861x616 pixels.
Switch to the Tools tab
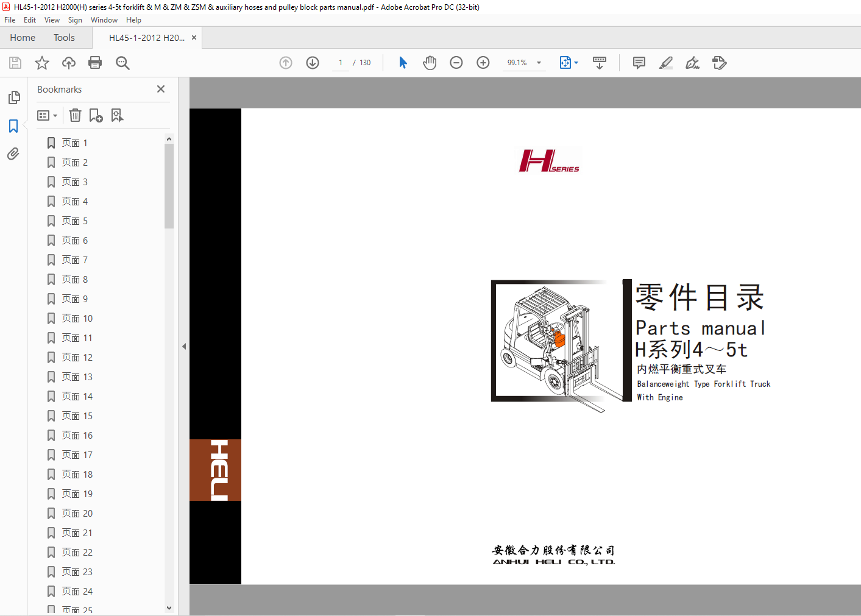click(x=64, y=38)
